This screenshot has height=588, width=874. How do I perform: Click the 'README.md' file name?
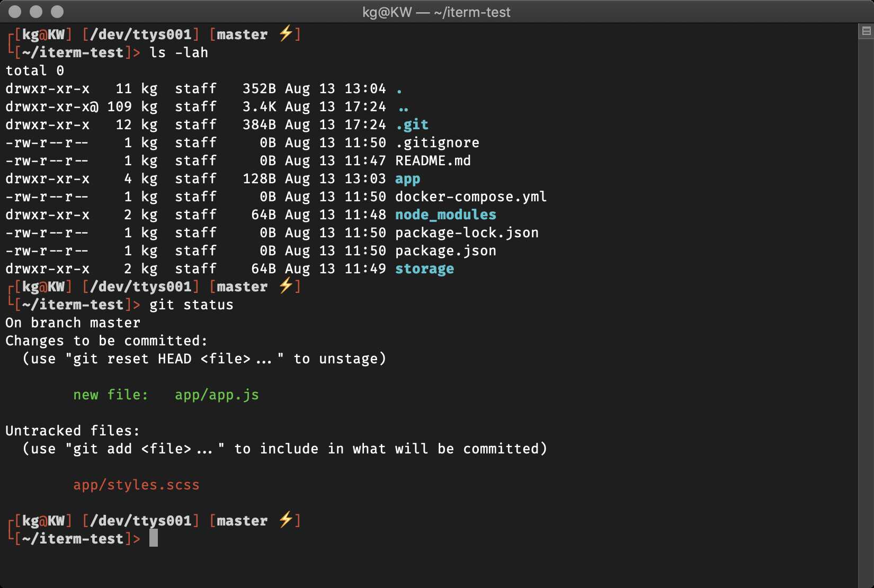click(433, 161)
